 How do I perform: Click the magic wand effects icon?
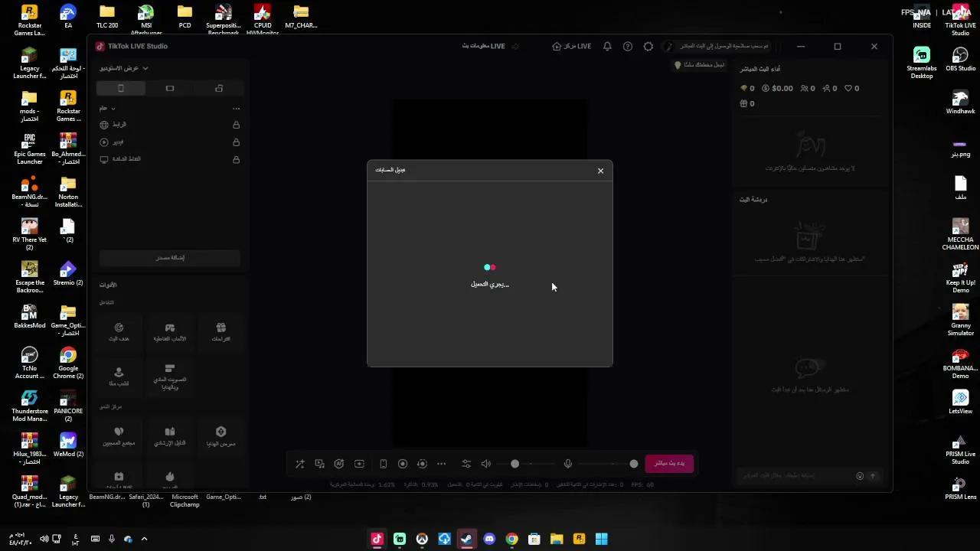point(299,464)
